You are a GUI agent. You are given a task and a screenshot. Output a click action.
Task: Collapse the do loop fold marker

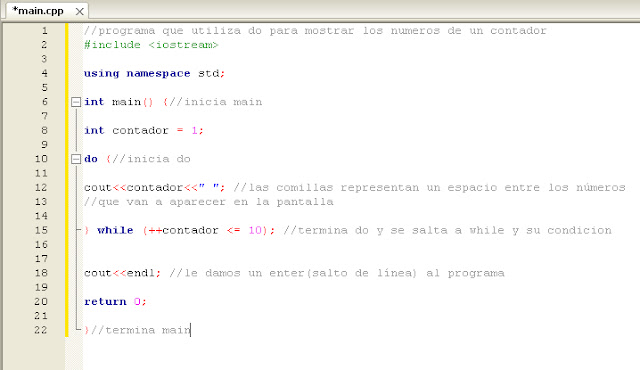(x=76, y=159)
